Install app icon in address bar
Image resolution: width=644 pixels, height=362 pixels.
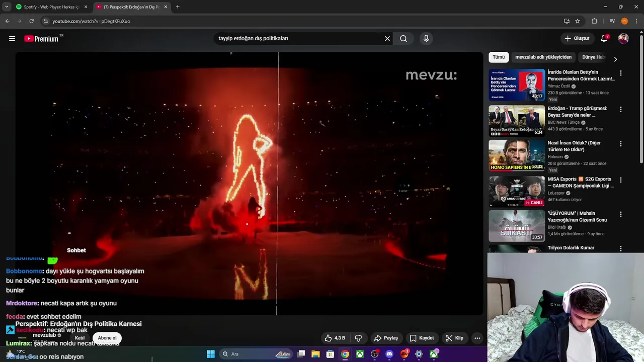tap(567, 21)
